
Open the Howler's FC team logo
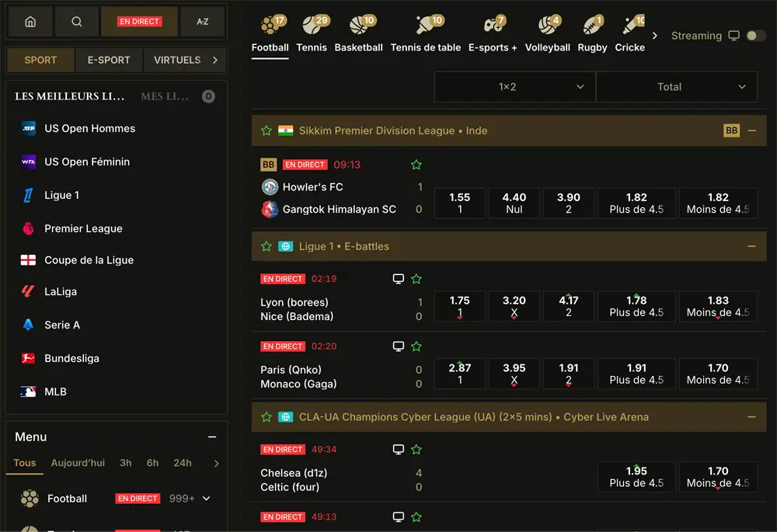[270, 186]
